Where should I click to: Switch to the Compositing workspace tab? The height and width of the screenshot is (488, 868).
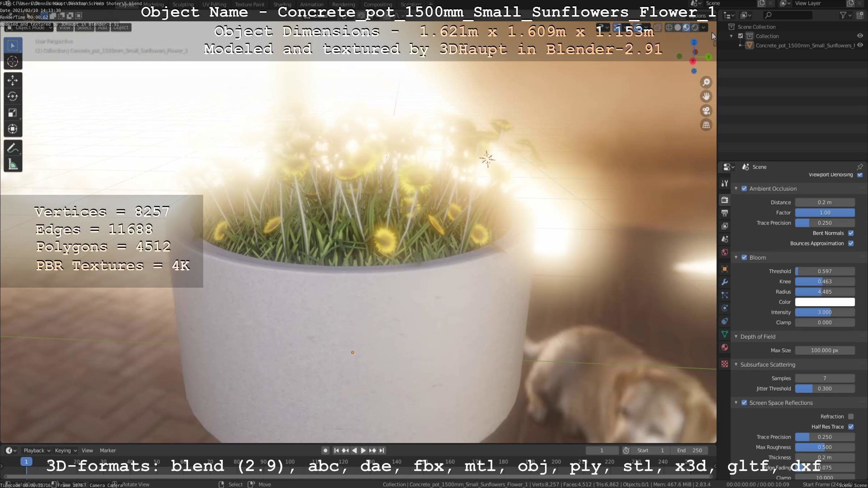pyautogui.click(x=378, y=5)
